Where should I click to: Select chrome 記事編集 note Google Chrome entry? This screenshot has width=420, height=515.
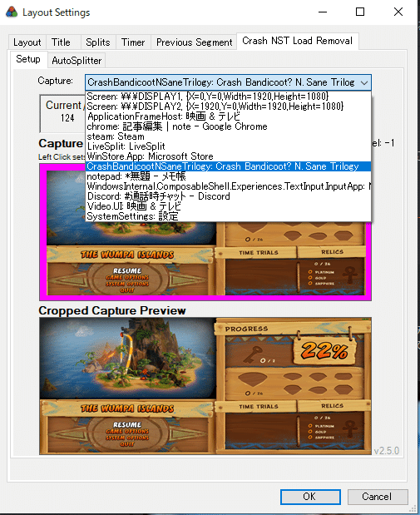229,126
